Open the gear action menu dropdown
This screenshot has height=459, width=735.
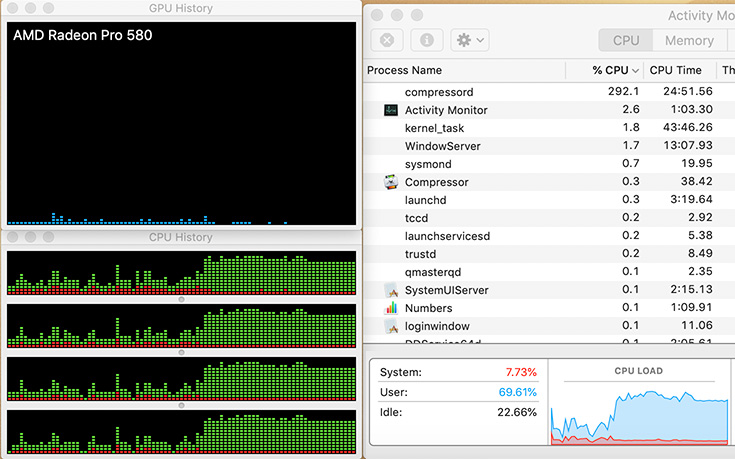(x=470, y=40)
